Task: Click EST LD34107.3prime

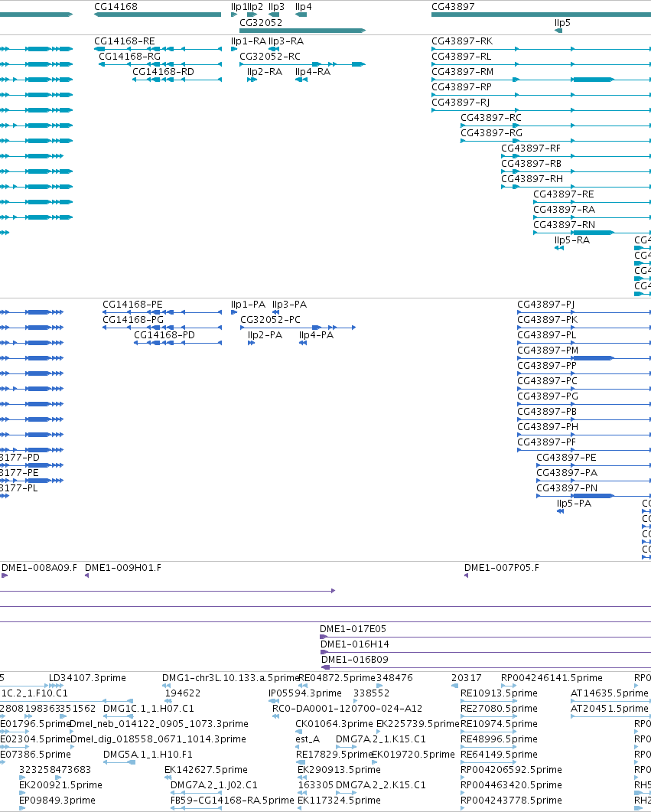Action: tap(87, 678)
